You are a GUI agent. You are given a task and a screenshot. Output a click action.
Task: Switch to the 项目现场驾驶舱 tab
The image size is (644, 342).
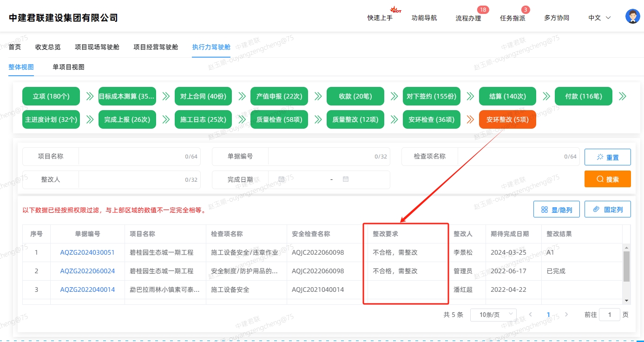[96, 46]
